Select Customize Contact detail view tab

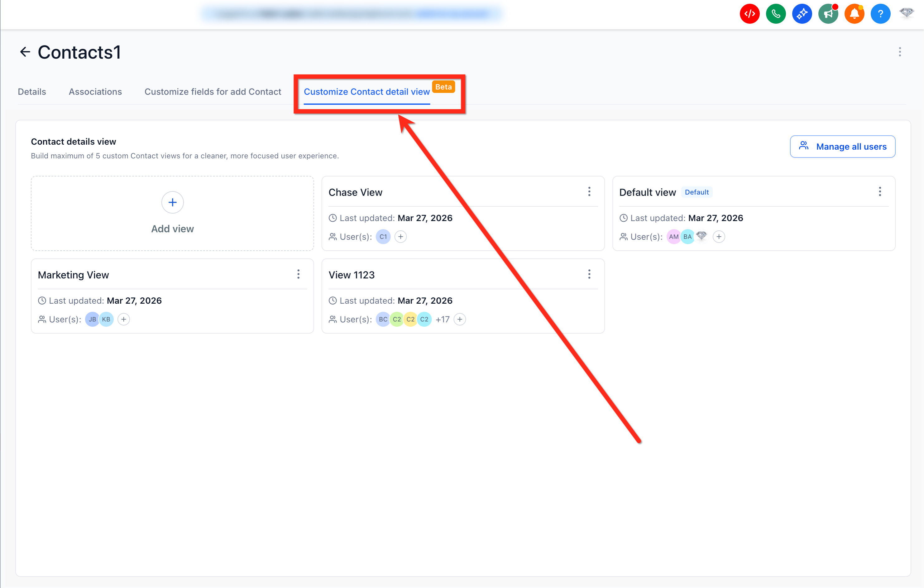pyautogui.click(x=366, y=91)
